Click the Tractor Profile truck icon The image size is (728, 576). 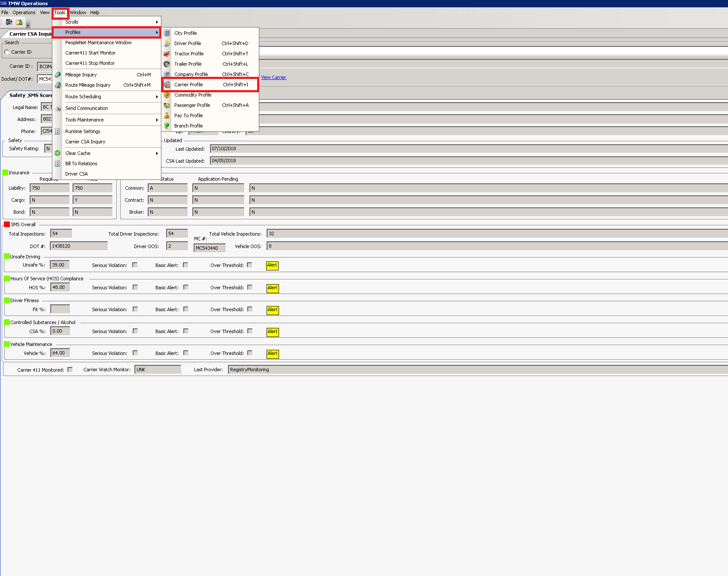[x=167, y=54]
